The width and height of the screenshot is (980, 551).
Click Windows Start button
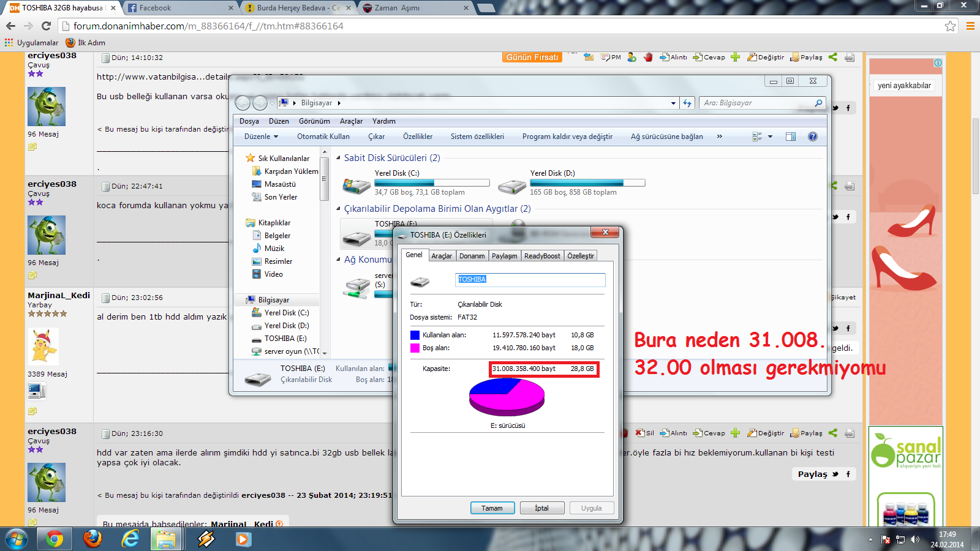coord(17,539)
